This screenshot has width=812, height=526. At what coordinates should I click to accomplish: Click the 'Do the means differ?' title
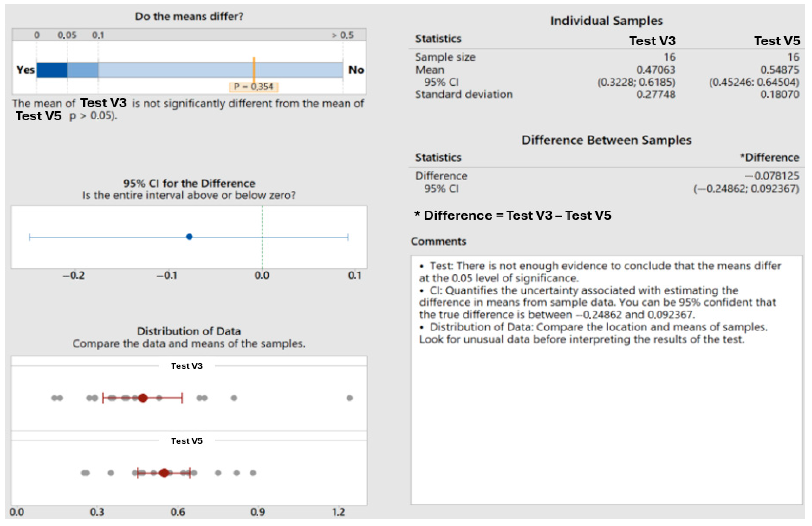(x=189, y=16)
